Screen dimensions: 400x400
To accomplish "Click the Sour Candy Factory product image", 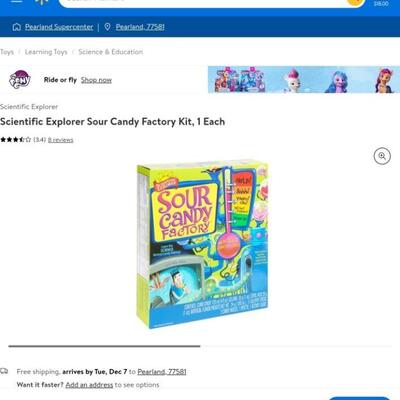I will coord(202,244).
